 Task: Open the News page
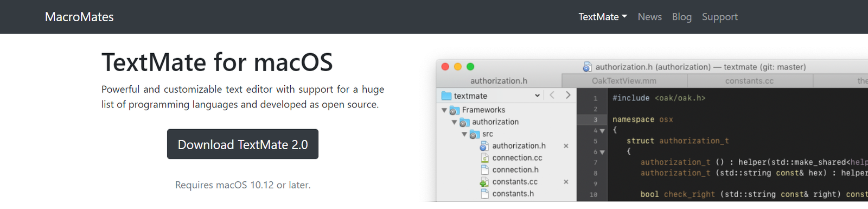[x=649, y=17]
